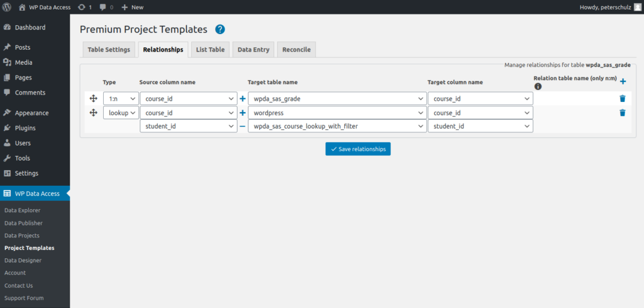Open Support Forum submenu link
Screen dimensions: 644x308
point(24,298)
